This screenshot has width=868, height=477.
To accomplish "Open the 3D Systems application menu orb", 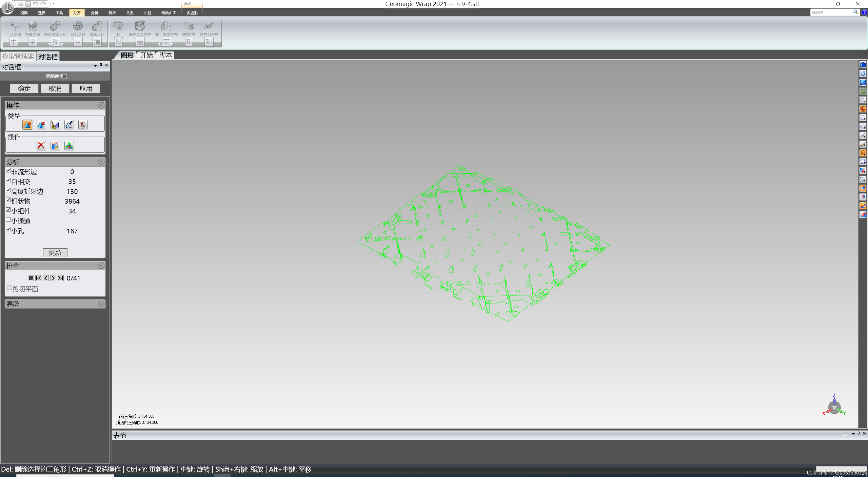I will click(x=7, y=7).
